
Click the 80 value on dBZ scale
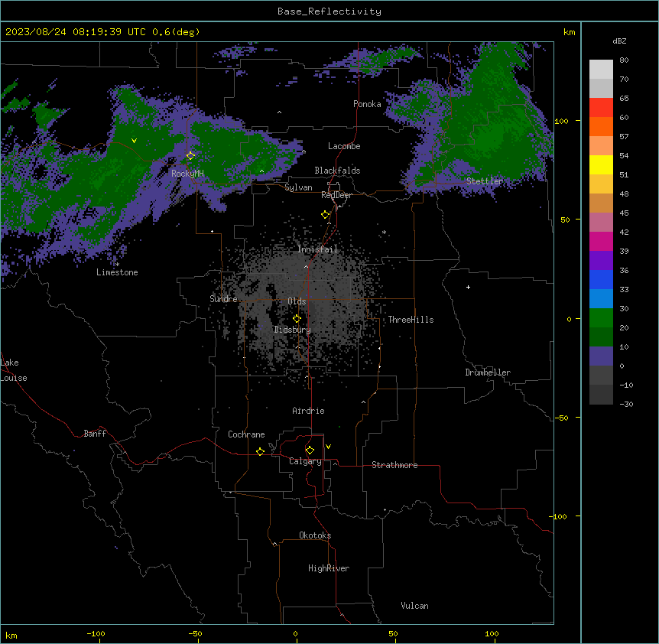[x=624, y=60]
